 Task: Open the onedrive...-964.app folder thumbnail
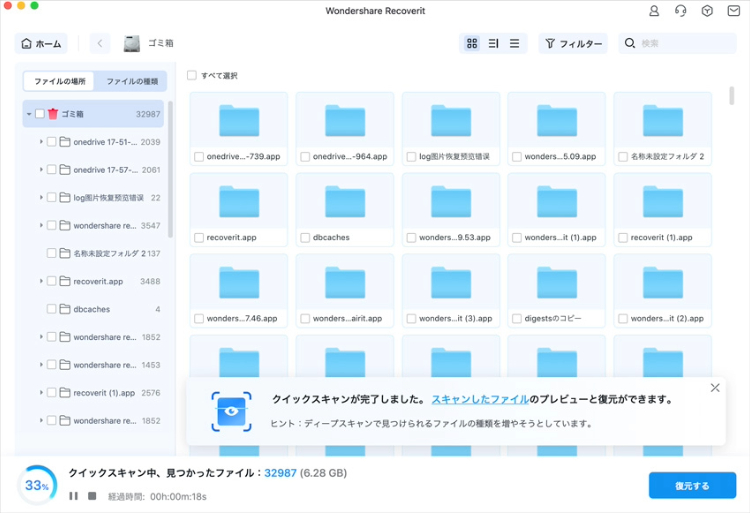tap(345, 121)
